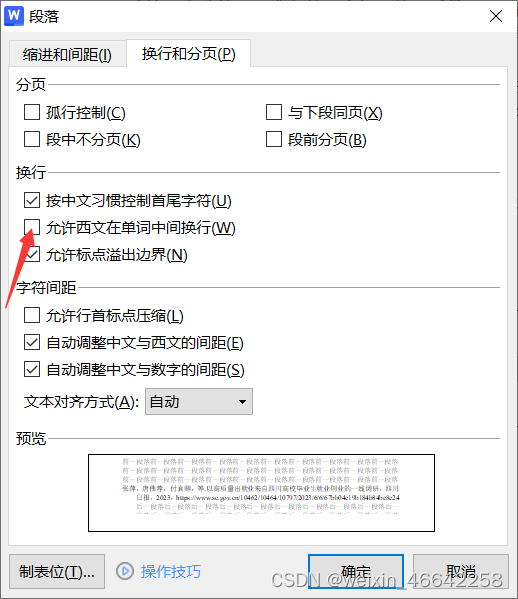
Task: Check the 与下段同页 option
Action: point(274,112)
